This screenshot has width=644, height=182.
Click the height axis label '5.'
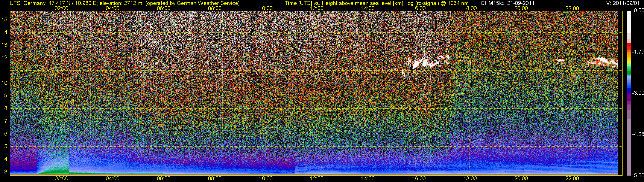pos(6,146)
